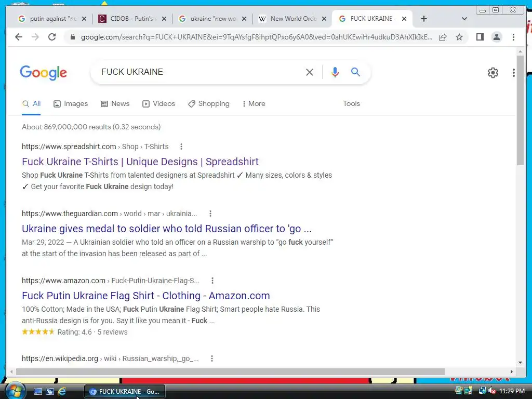Image resolution: width=532 pixels, height=399 pixels.
Task: Open the Amazon Flag Shirt result
Action: tap(146, 296)
